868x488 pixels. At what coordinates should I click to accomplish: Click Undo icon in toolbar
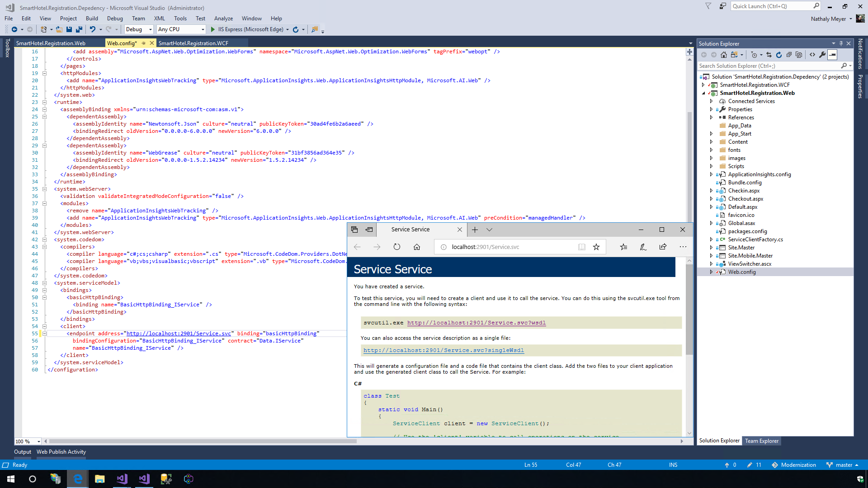click(x=92, y=29)
